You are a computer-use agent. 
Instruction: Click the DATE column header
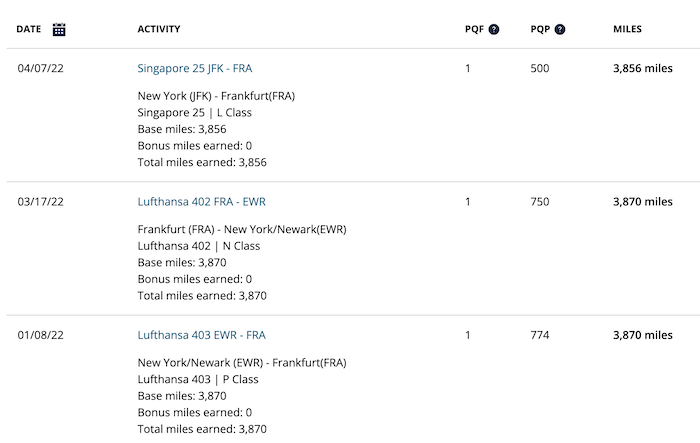pyautogui.click(x=29, y=29)
